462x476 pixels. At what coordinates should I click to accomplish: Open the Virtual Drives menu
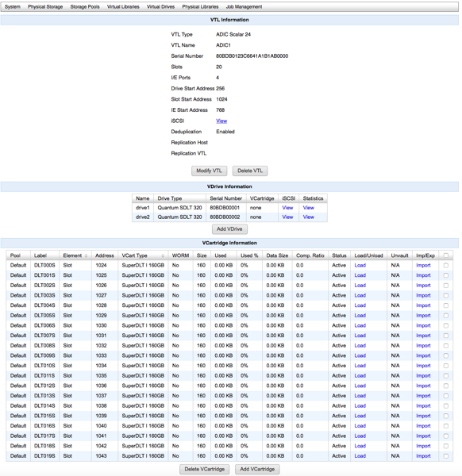coord(160,6)
